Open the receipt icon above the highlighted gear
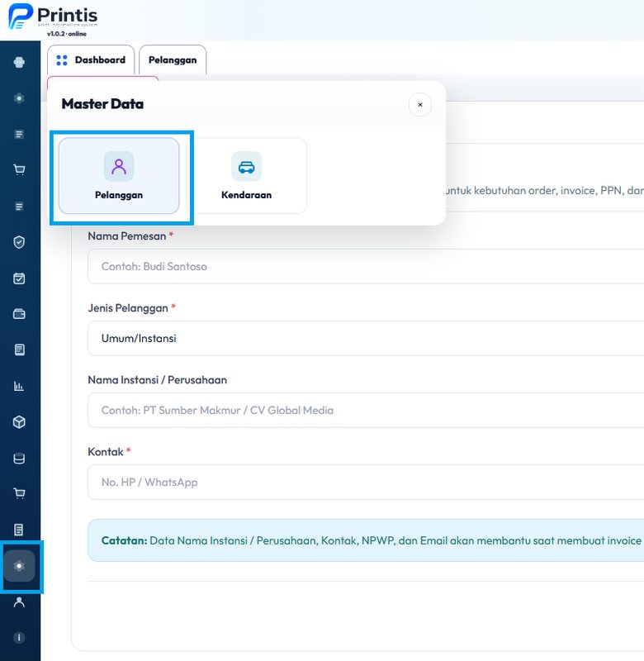 click(19, 530)
